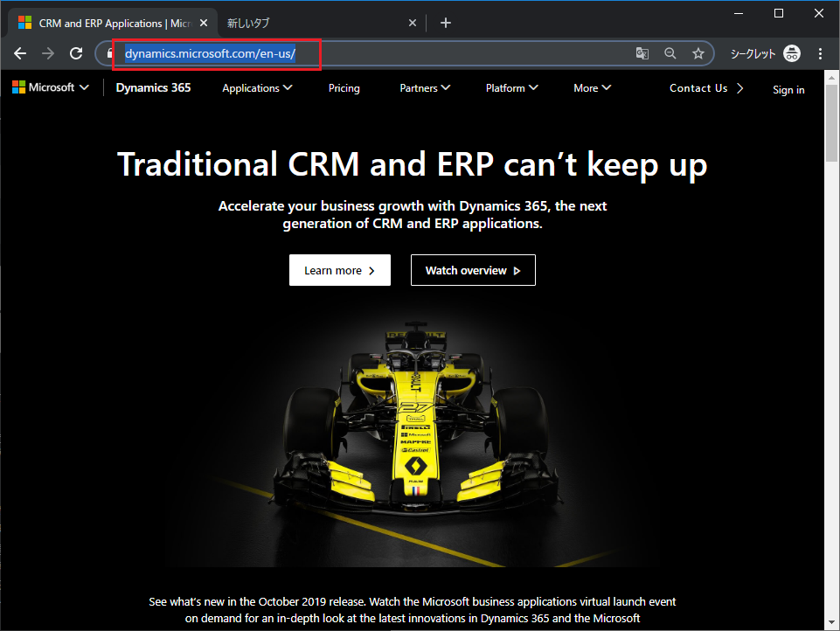The image size is (840, 631).
Task: Expand the More menu
Action: coord(592,88)
